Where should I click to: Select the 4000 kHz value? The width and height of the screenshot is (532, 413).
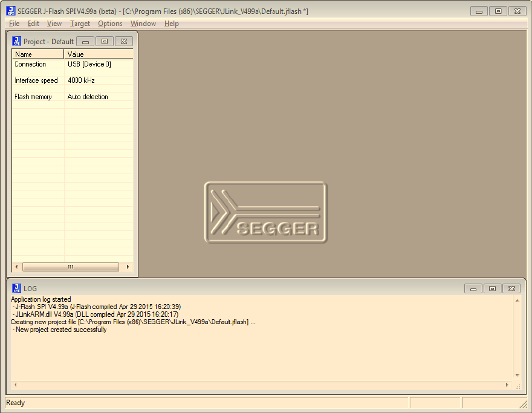[x=81, y=80]
